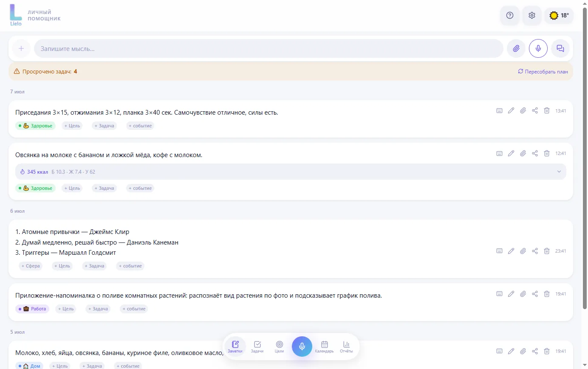Open the chat bubbles icon near input

click(x=560, y=48)
